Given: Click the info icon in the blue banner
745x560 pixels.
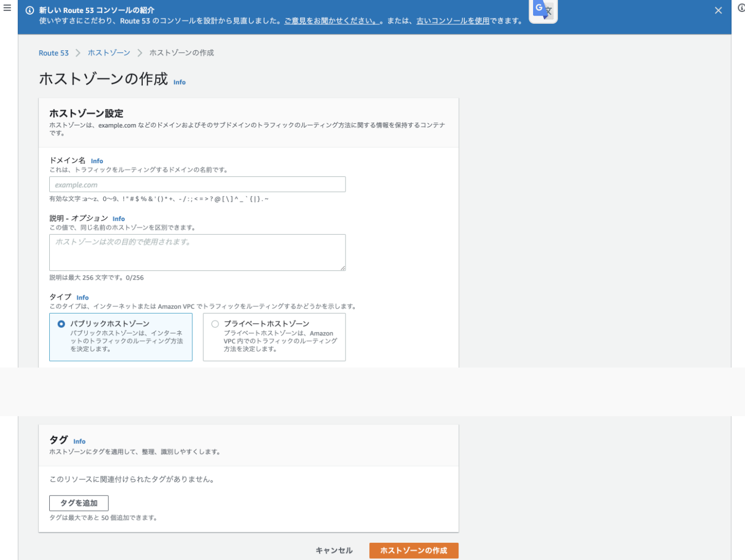Looking at the screenshot, I should [x=30, y=10].
